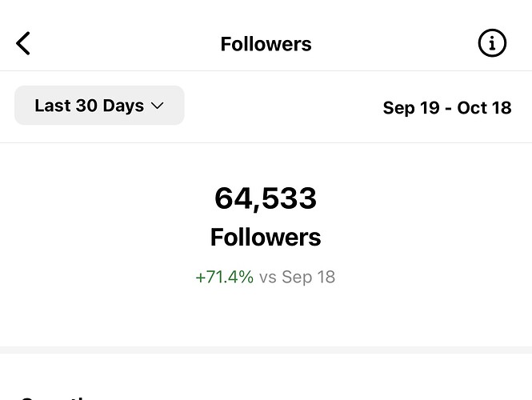Click the chevron beside Last 30 Days
Viewport: 532px width, 400px height.
coord(158,106)
